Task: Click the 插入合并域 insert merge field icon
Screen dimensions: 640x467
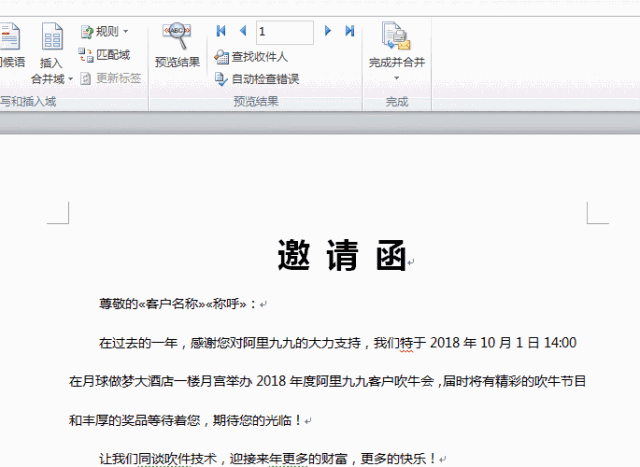Action: tap(52, 37)
